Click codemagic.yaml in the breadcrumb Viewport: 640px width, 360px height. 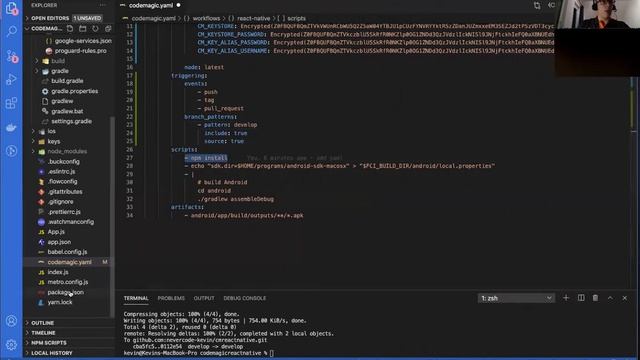coord(153,18)
